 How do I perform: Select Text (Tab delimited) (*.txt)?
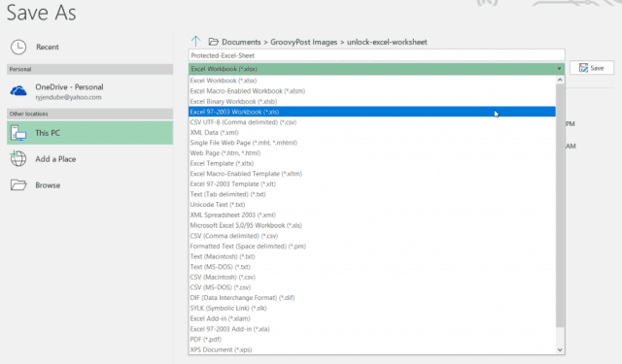pyautogui.click(x=372, y=194)
